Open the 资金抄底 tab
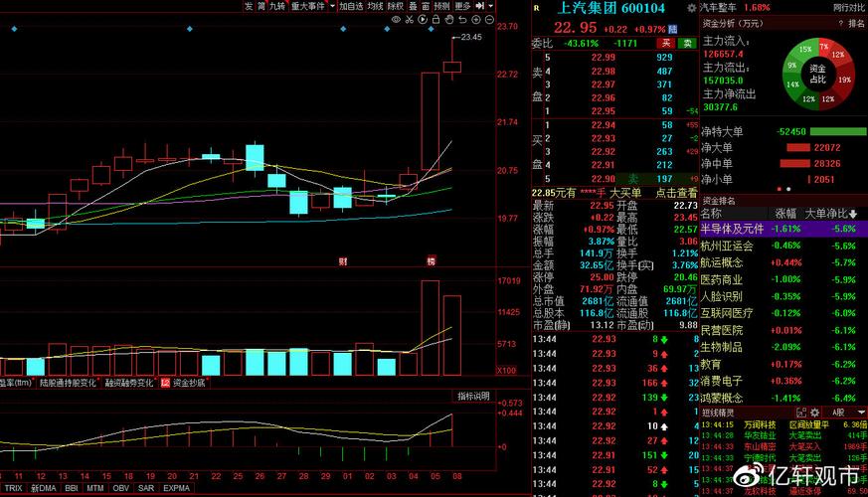This screenshot has width=868, height=497. (x=189, y=383)
